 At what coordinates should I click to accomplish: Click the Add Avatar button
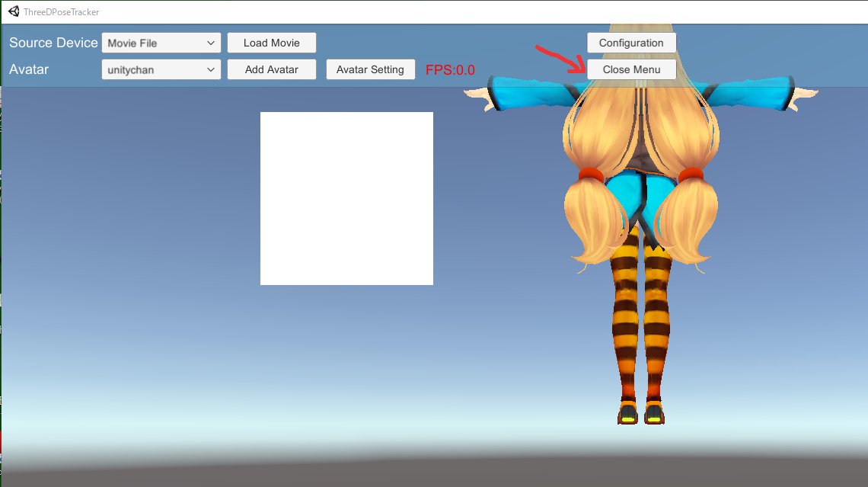coord(271,69)
